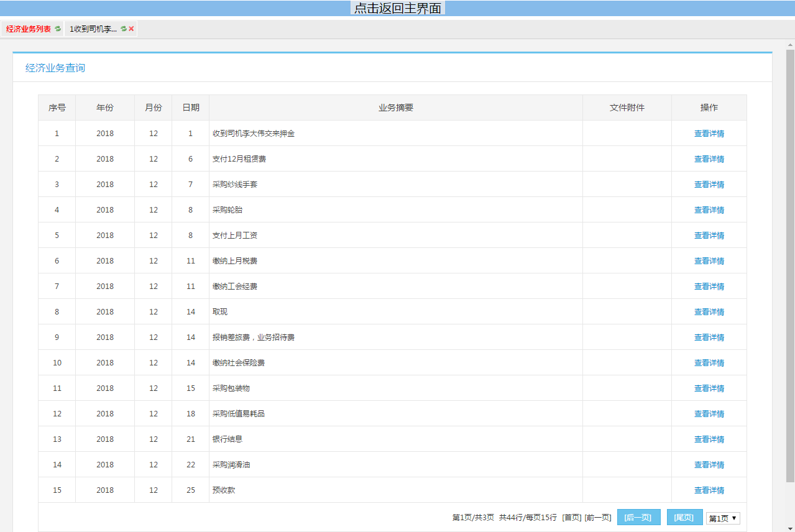Jump to last page with 尾页

coord(684,518)
